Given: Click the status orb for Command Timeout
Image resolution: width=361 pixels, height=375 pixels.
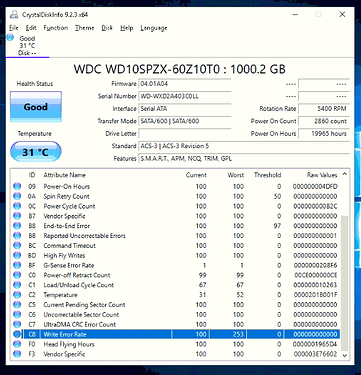Looking at the screenshot, I should tap(17, 246).
